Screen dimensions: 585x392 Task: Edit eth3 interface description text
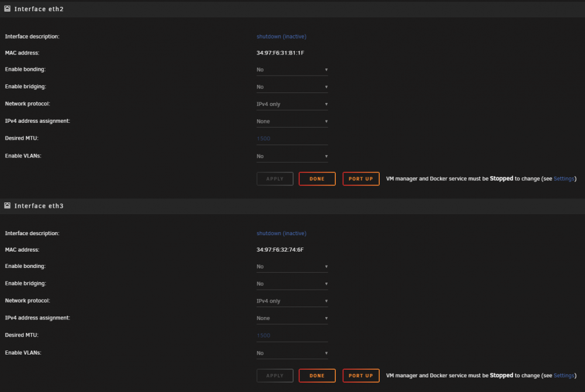point(281,233)
